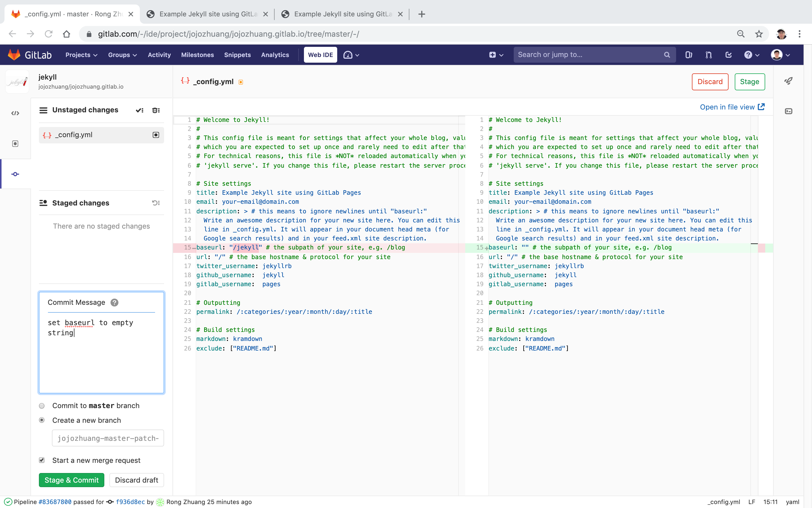The width and height of the screenshot is (812, 508).
Task: Open the performance bar dropdown
Action: [351, 55]
